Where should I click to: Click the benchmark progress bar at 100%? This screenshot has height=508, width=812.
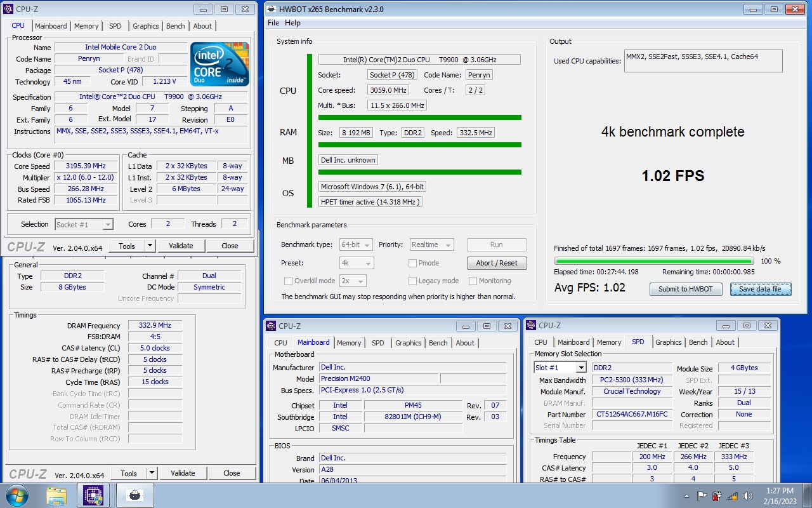tap(654, 261)
